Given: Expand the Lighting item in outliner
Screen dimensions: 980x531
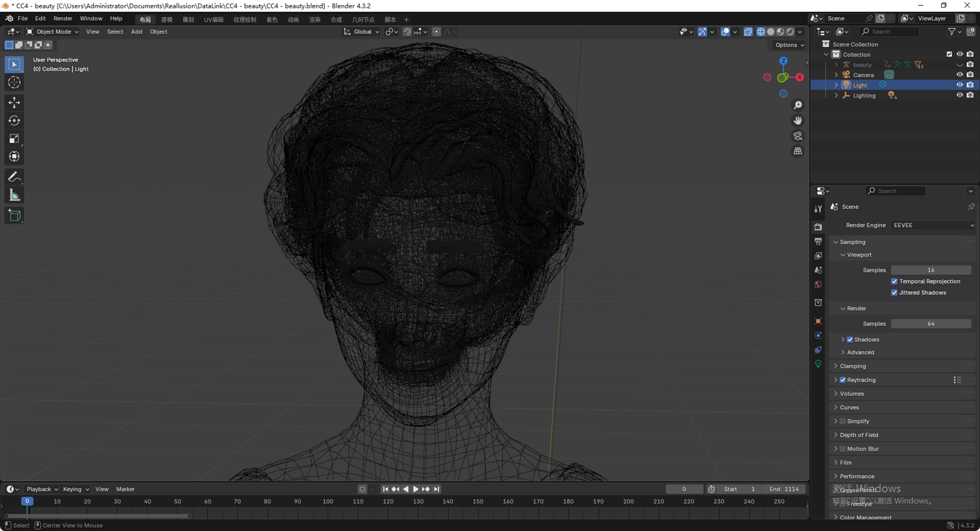Looking at the screenshot, I should 836,95.
